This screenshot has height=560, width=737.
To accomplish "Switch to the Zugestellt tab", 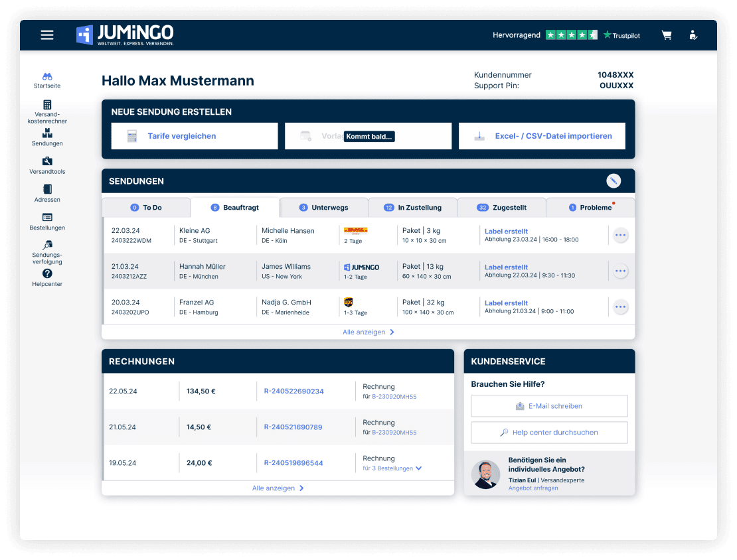I will coord(502,208).
